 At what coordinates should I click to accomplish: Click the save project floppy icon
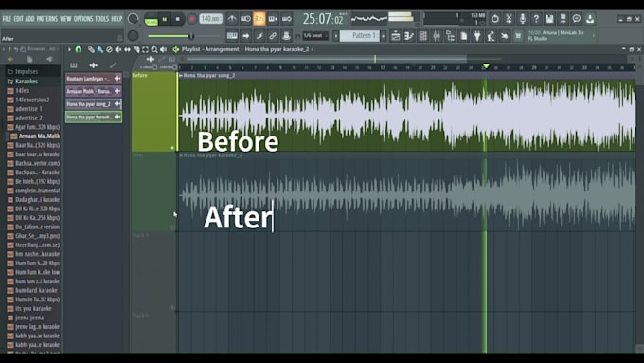tap(549, 19)
